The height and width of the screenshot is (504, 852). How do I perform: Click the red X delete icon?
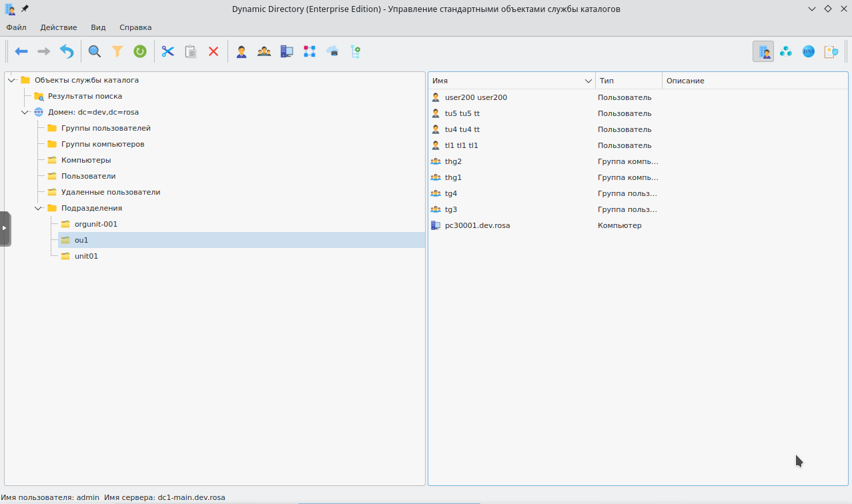click(x=214, y=51)
